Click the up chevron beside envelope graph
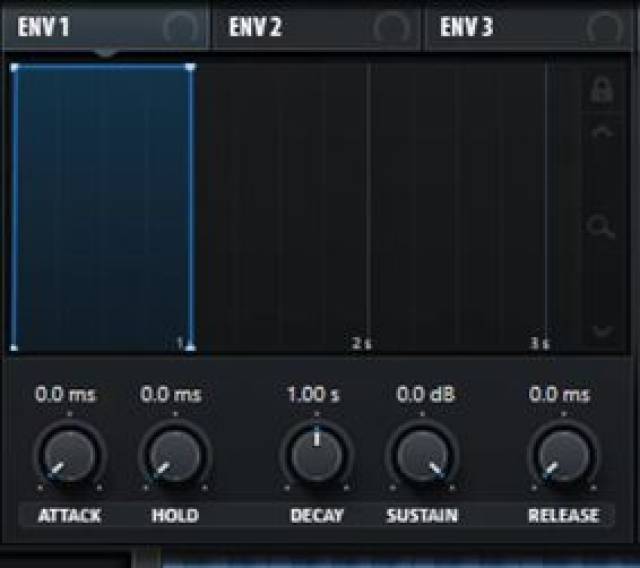 point(602,133)
